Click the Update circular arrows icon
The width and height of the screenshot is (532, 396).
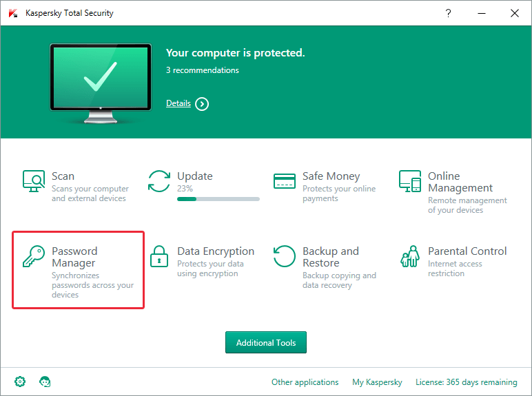[x=159, y=181]
